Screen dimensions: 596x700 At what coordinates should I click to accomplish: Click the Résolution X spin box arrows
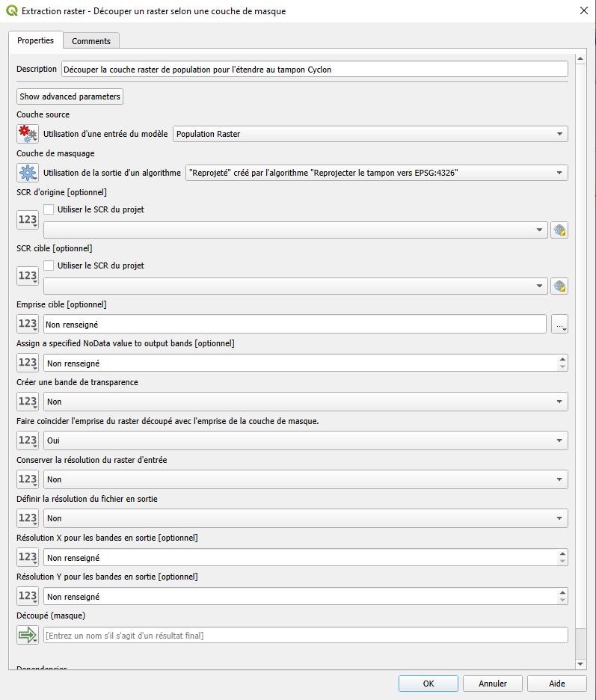562,557
